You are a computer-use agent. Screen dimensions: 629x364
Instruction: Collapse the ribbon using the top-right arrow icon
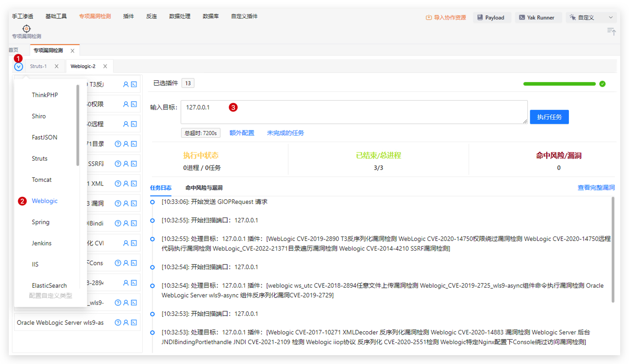611,31
